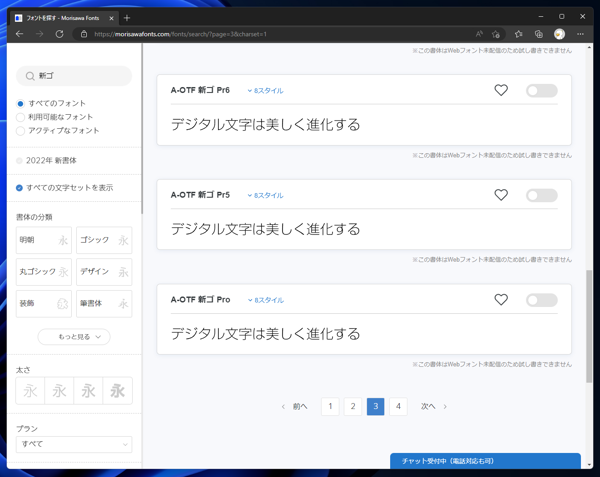The width and height of the screenshot is (600, 477).
Task: Go to next page with right chevron
Action: pos(445,407)
